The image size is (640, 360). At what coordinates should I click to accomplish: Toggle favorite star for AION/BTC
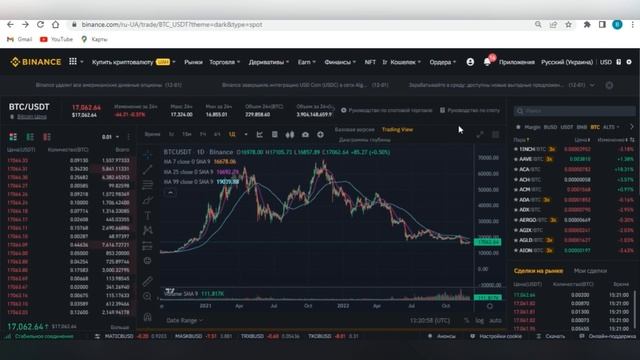click(516, 251)
